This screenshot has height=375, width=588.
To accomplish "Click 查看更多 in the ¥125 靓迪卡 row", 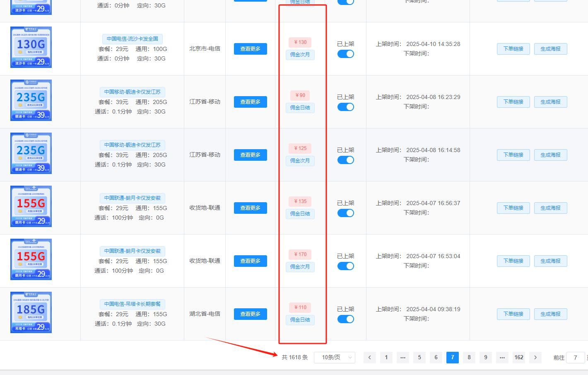I will pyautogui.click(x=251, y=155).
